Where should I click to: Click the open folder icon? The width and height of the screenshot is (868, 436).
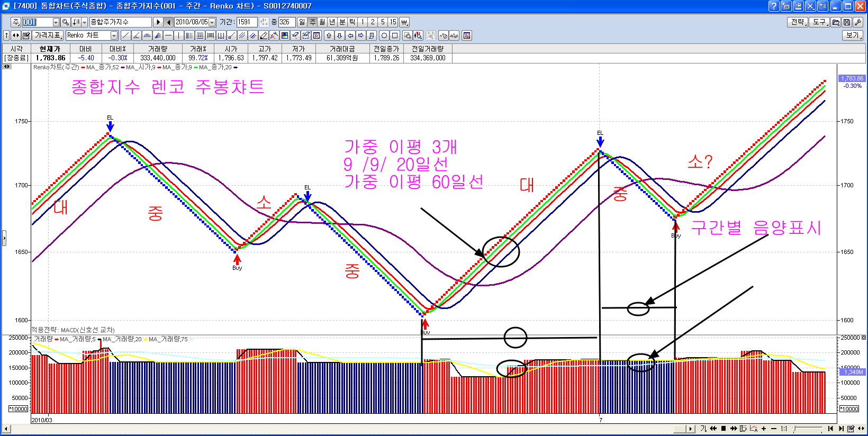pyautogui.click(x=836, y=22)
